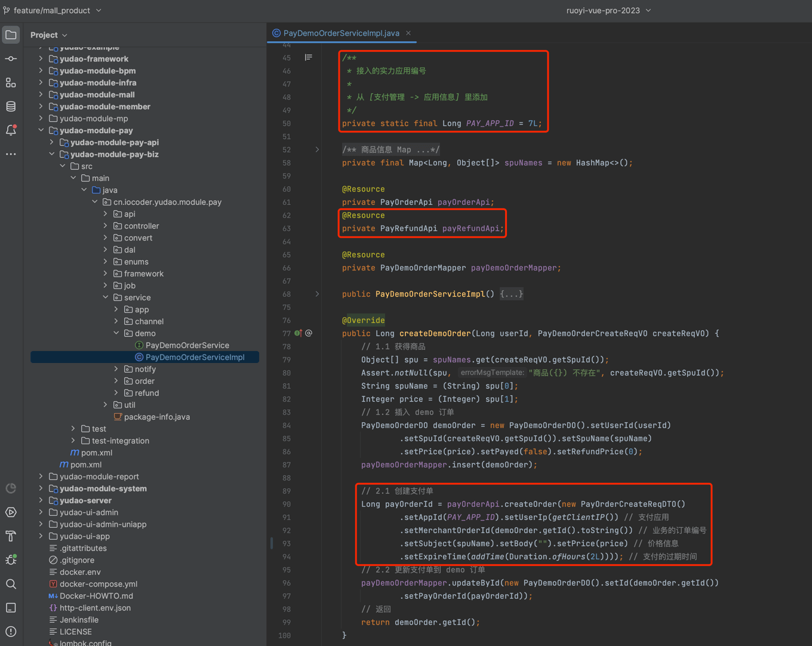Open the Services run hexagon icon
This screenshot has width=812, height=646.
pyautogui.click(x=11, y=512)
